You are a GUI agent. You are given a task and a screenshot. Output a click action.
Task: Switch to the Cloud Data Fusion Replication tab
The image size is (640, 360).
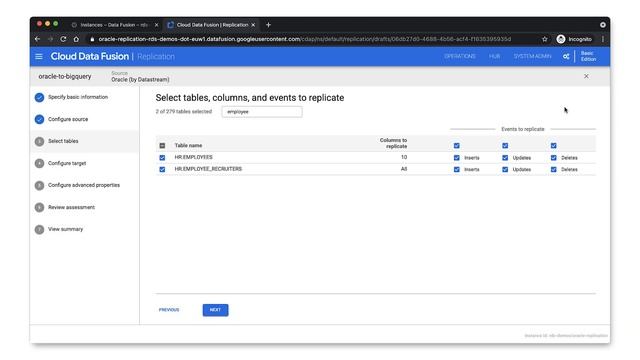211,25
